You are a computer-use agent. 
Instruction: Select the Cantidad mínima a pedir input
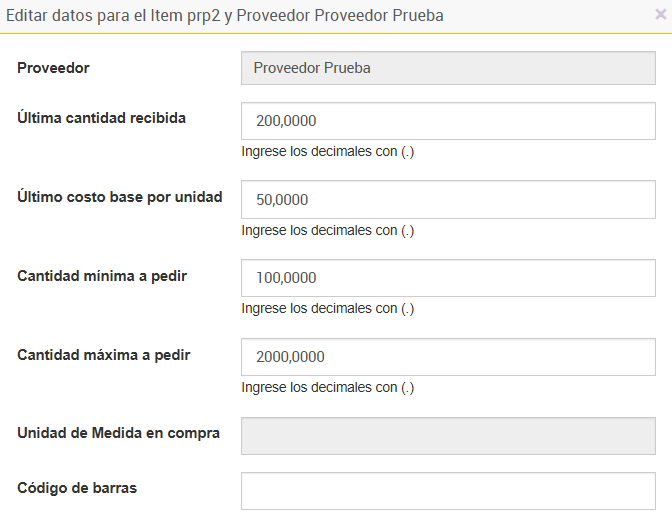click(x=448, y=277)
